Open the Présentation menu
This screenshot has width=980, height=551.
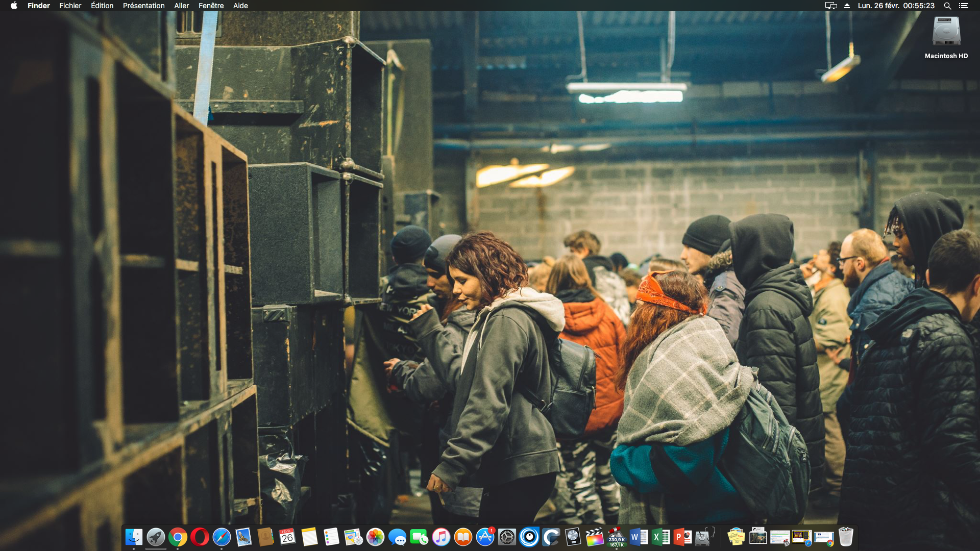click(x=143, y=6)
